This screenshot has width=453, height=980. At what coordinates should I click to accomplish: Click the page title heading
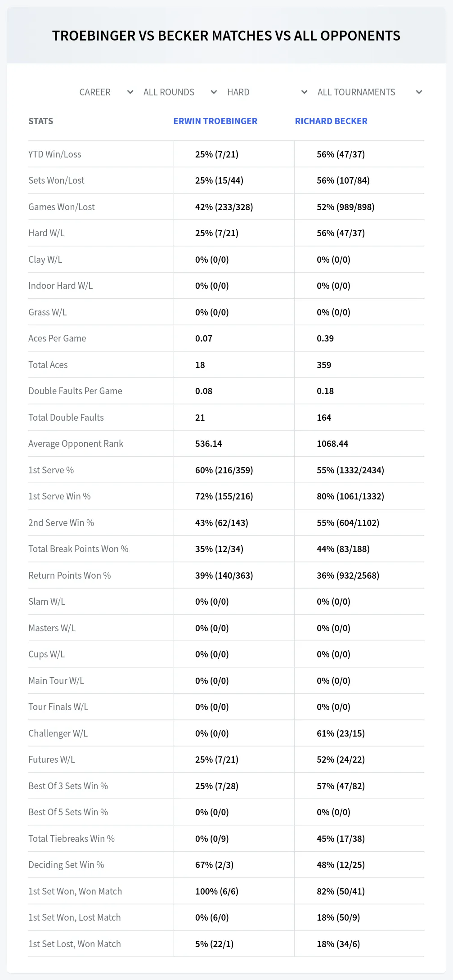[x=226, y=36]
